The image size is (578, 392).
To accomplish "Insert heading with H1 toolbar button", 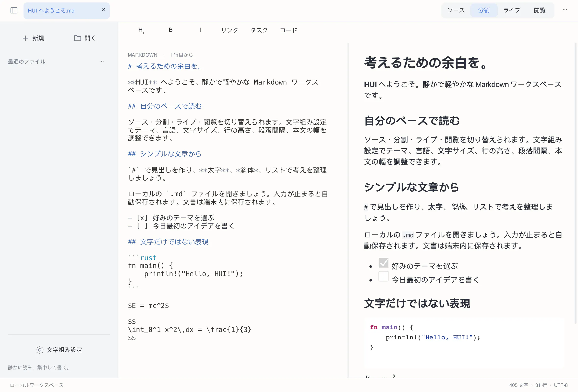I will point(141,30).
